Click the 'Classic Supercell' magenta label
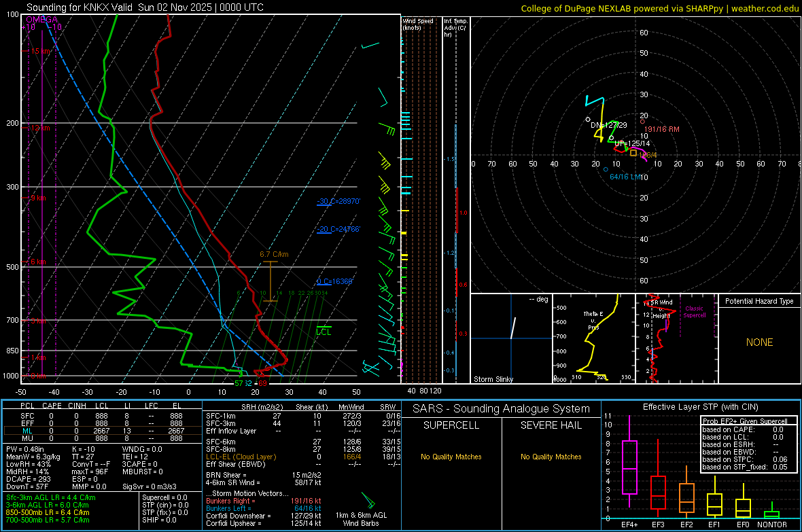 click(695, 312)
